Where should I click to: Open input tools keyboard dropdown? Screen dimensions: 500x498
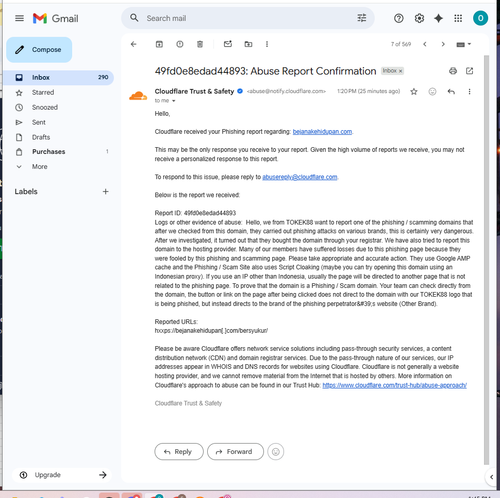point(463,44)
